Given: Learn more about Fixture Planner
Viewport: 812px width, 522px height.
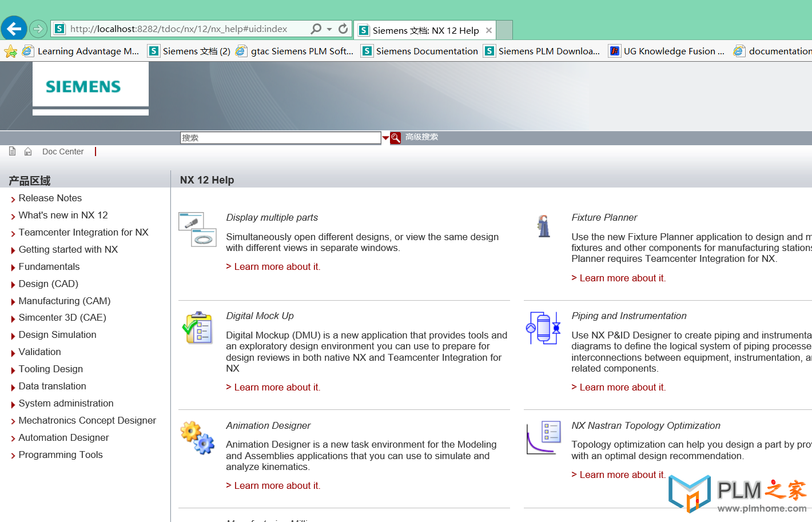Looking at the screenshot, I should click(619, 278).
